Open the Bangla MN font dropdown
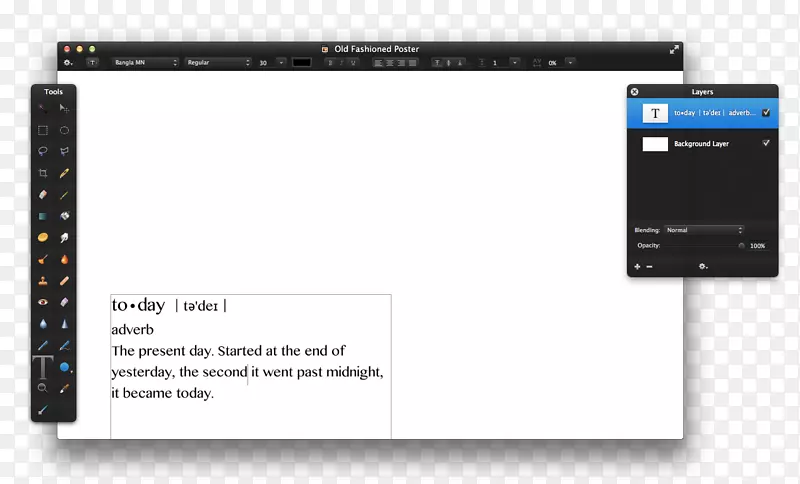 pos(145,63)
